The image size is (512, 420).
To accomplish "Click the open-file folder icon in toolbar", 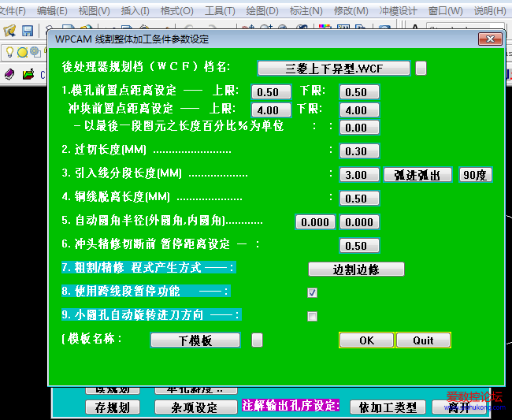I will (9, 31).
